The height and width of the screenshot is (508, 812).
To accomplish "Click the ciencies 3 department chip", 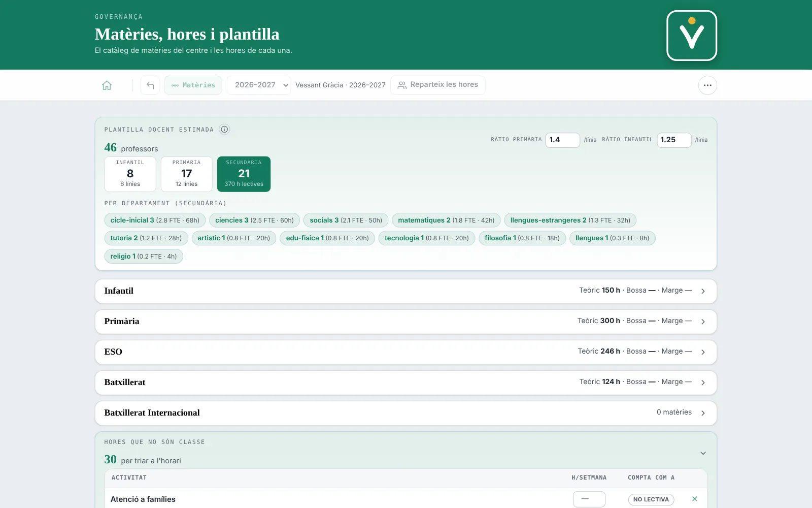I will (x=255, y=220).
